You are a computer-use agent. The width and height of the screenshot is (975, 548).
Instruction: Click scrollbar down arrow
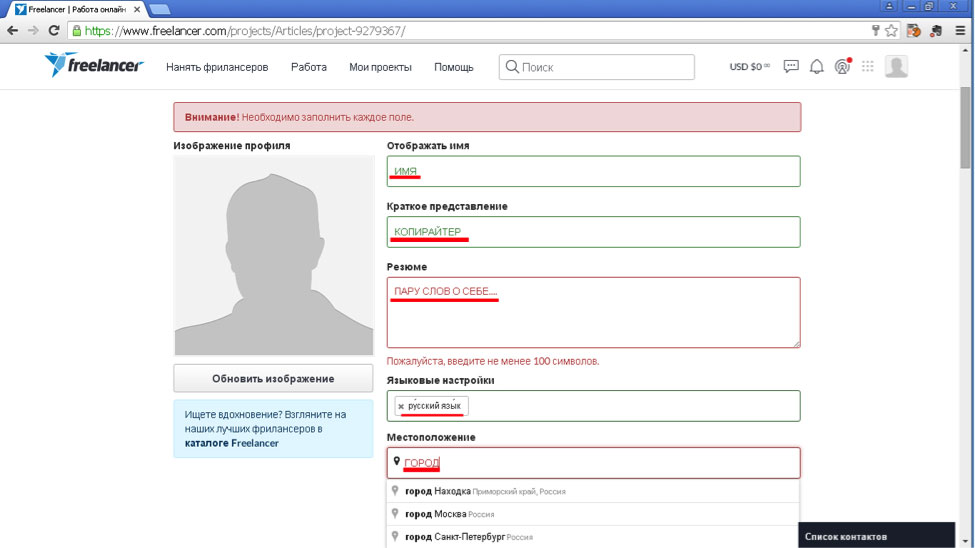click(965, 542)
